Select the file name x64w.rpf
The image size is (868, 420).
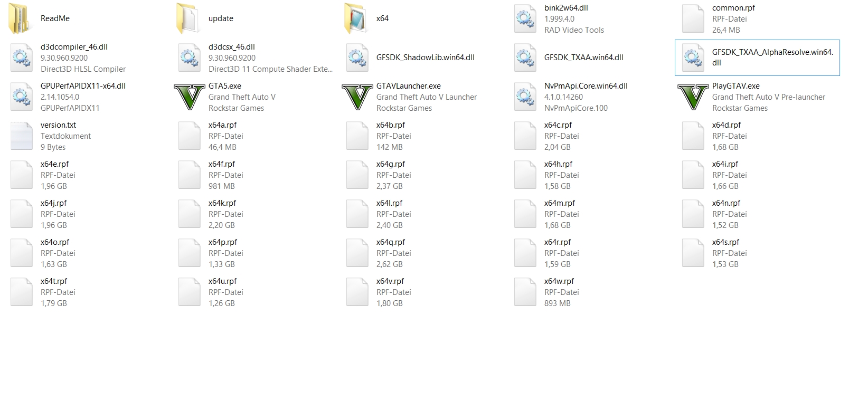(559, 281)
